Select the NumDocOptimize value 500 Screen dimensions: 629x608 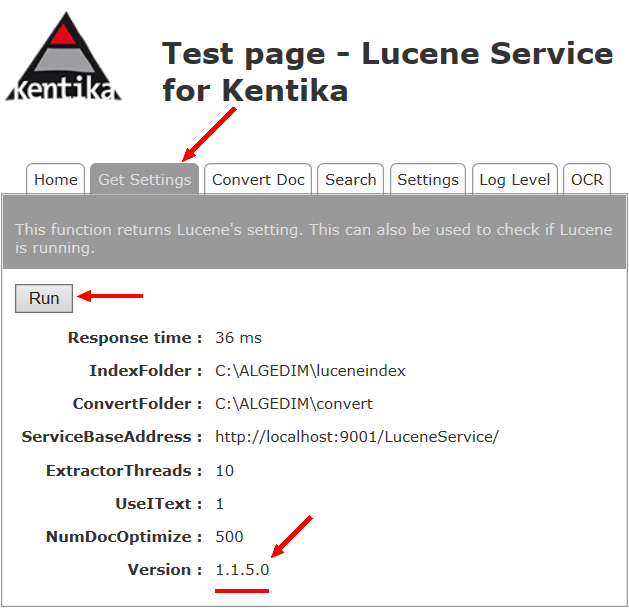coord(229,537)
